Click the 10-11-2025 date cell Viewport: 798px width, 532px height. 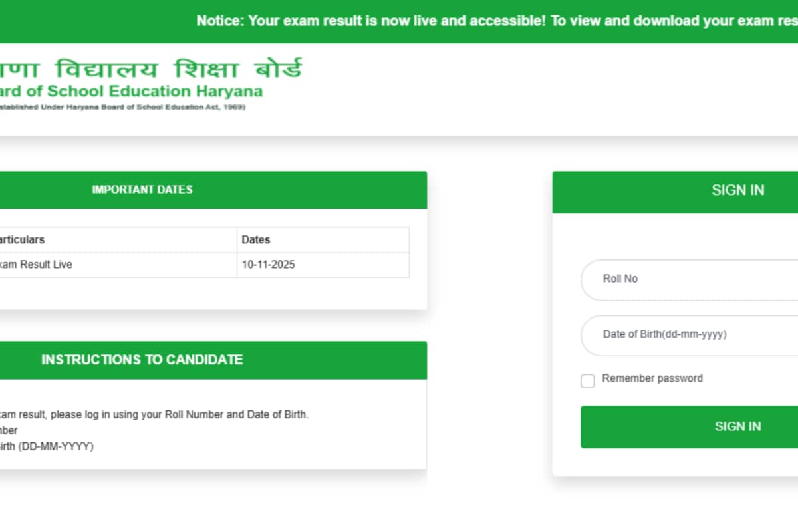(268, 265)
